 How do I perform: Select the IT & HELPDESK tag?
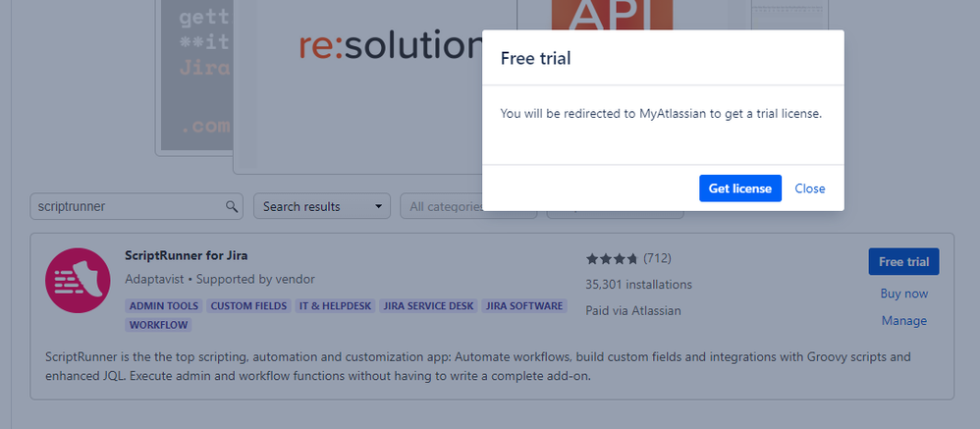(x=335, y=306)
